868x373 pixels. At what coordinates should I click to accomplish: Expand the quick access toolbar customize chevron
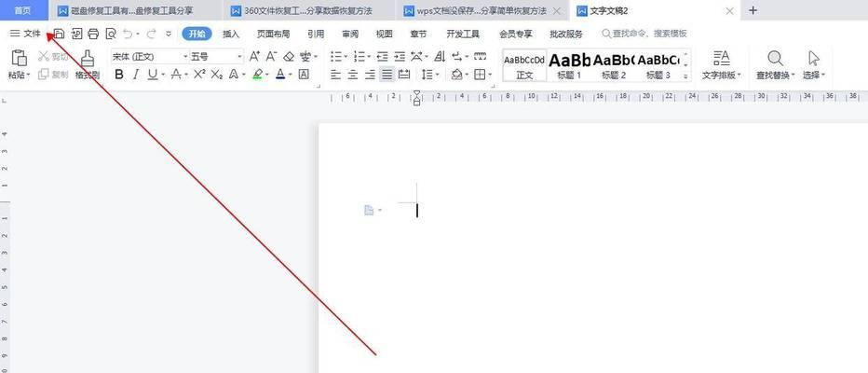(x=169, y=34)
